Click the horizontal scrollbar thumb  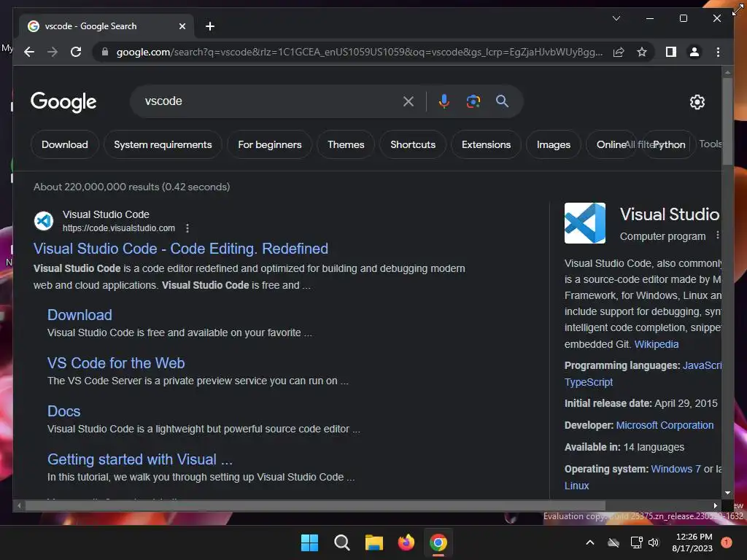[315, 506]
